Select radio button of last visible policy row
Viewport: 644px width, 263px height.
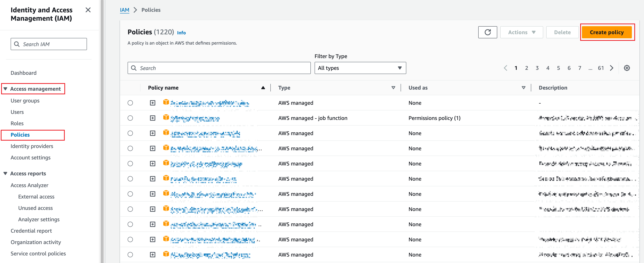click(x=130, y=254)
